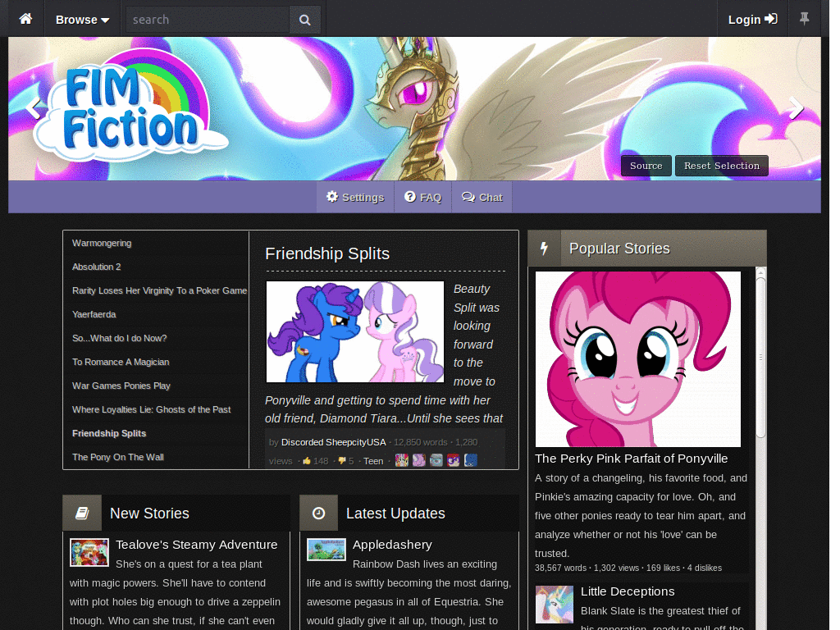Open Little Deceptions story
Screen dimensions: 840x630
pos(628,591)
